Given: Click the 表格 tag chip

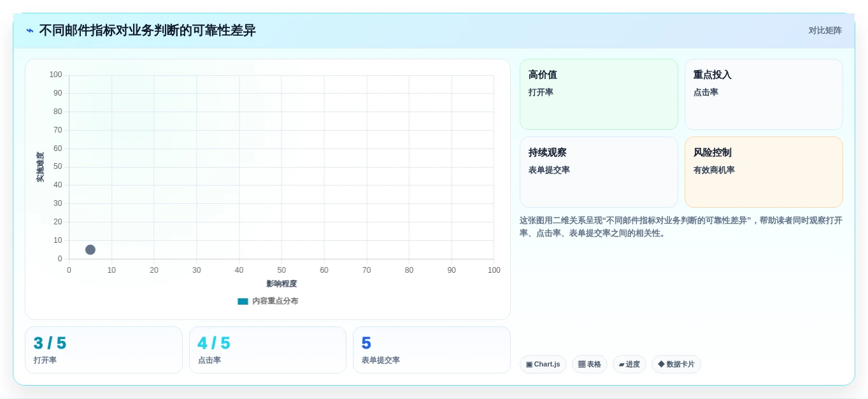Looking at the screenshot, I should point(590,365).
